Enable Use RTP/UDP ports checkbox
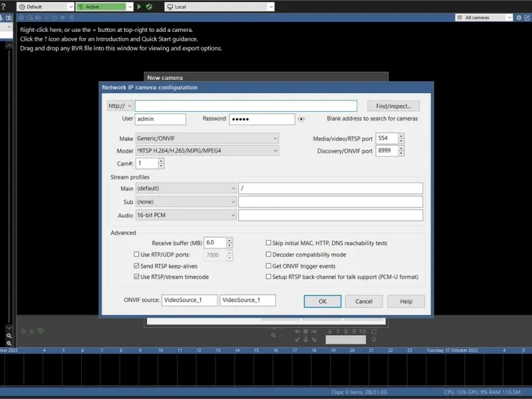The height and width of the screenshot is (399, 532). [x=137, y=255]
